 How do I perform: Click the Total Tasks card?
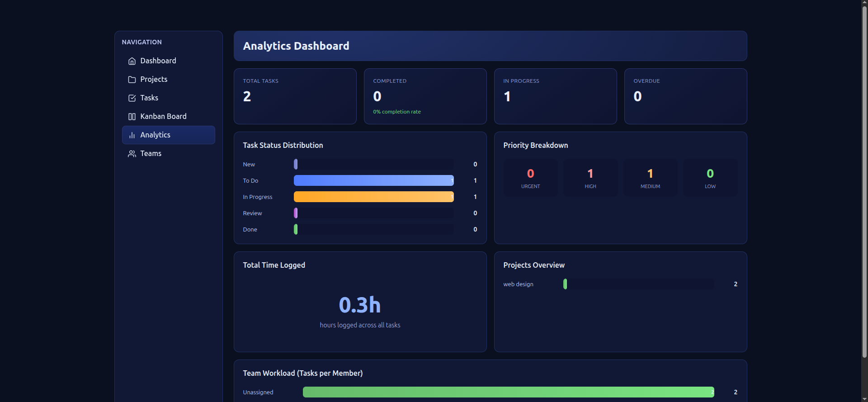[295, 96]
